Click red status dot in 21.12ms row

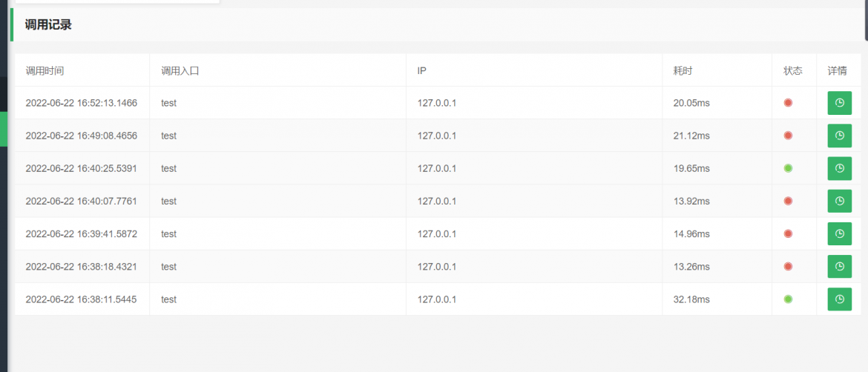[789, 136]
